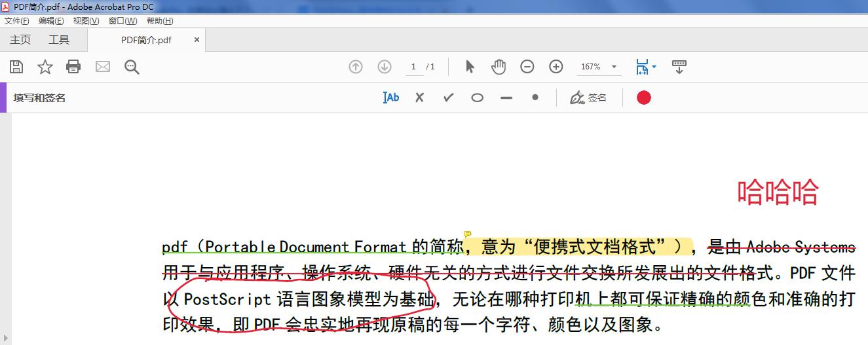The image size is (868, 345).
Task: Click the Save file icon
Action: tap(16, 67)
